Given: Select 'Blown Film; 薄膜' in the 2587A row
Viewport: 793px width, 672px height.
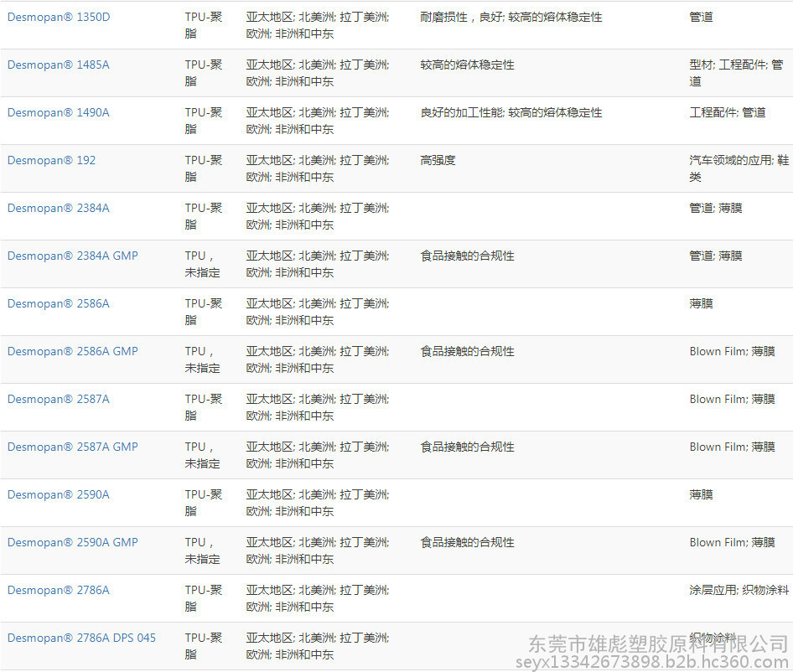Looking at the screenshot, I should [733, 400].
